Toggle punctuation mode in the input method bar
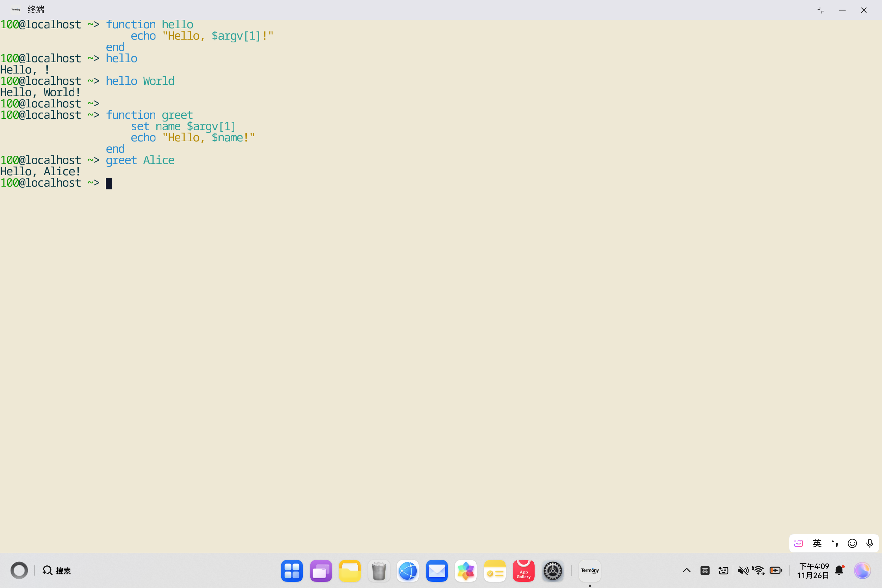 click(835, 542)
